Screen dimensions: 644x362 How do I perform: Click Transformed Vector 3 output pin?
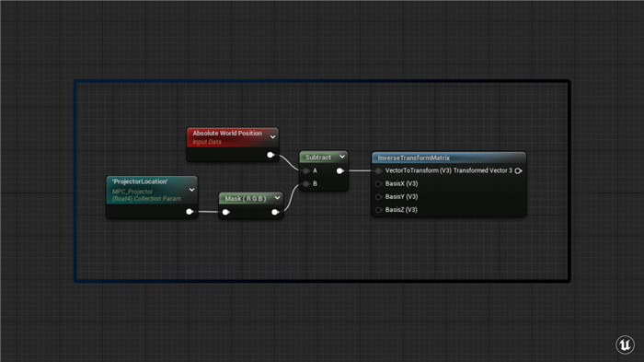[518, 170]
